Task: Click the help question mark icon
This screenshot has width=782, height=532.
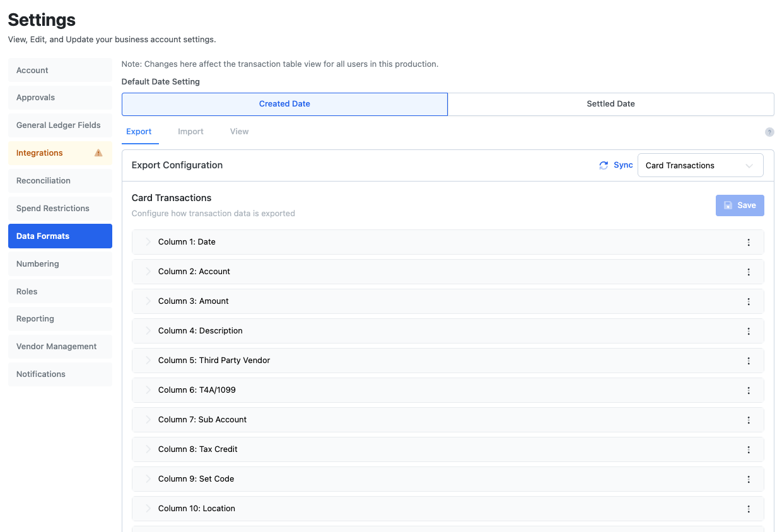Action: 769,132
